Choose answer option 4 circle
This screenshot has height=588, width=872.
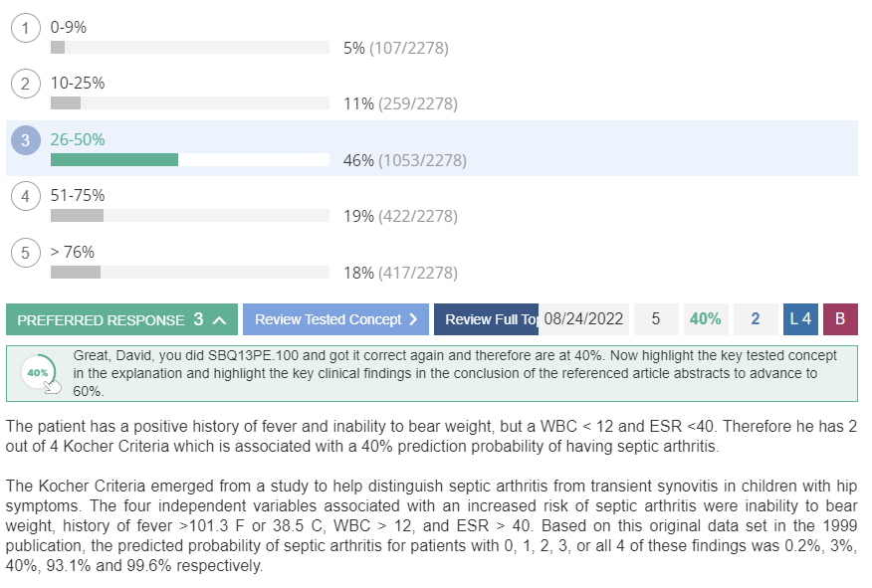point(26,196)
